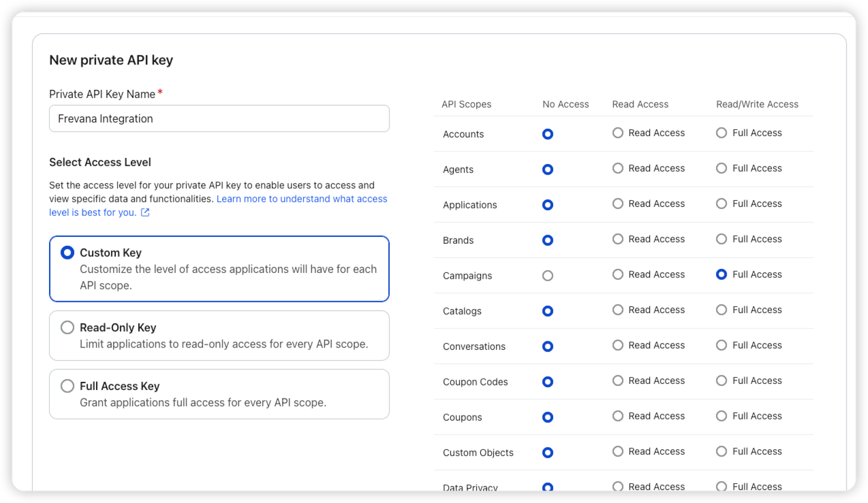Choose Read Access for Coupons
Screen dimensions: 868x503
[618, 416]
